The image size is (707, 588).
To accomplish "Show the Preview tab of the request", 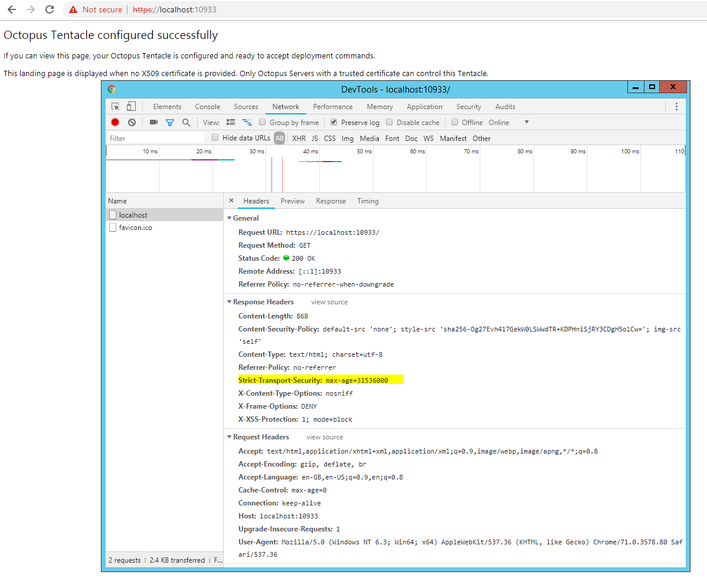I will click(x=293, y=201).
